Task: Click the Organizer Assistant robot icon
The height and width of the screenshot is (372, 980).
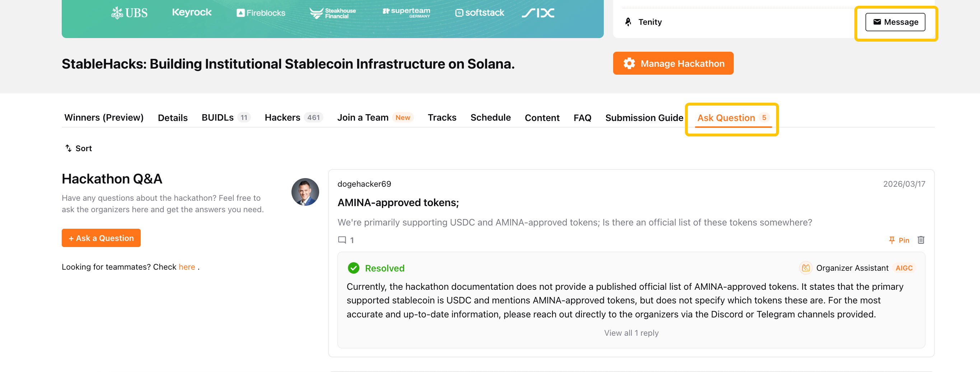Action: tap(806, 268)
